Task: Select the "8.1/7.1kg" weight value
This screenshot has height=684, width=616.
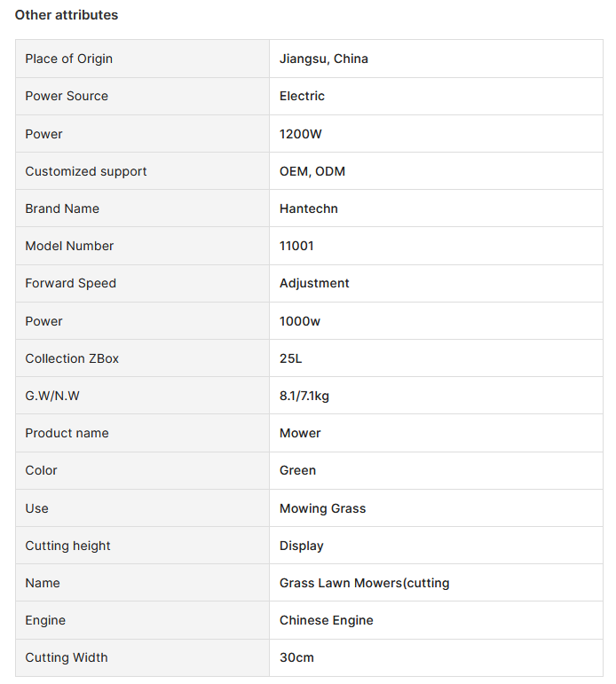Action: (304, 396)
